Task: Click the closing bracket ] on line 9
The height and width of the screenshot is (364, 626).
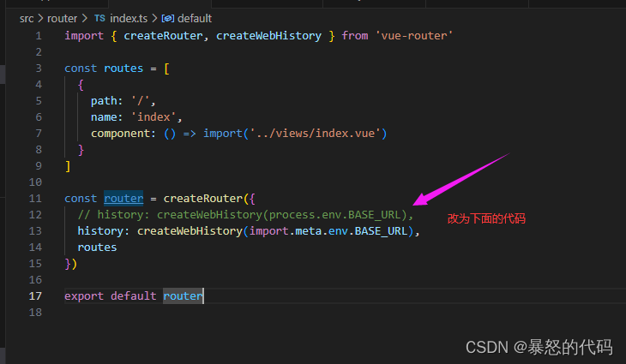Action: click(x=68, y=166)
